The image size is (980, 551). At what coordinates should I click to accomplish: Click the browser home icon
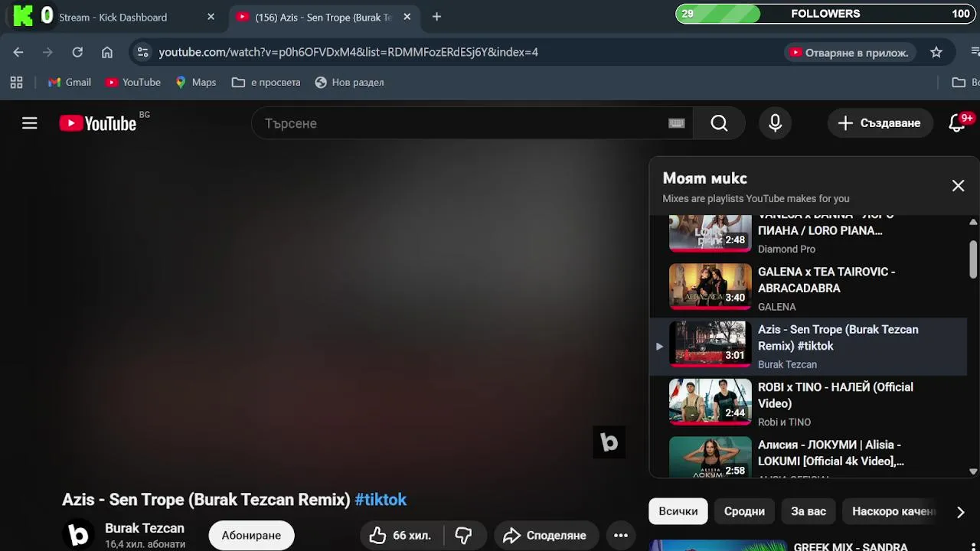tap(107, 52)
